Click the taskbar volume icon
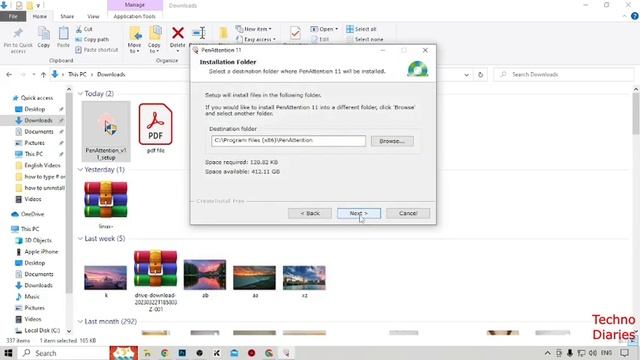640x360 pixels. pos(593,353)
